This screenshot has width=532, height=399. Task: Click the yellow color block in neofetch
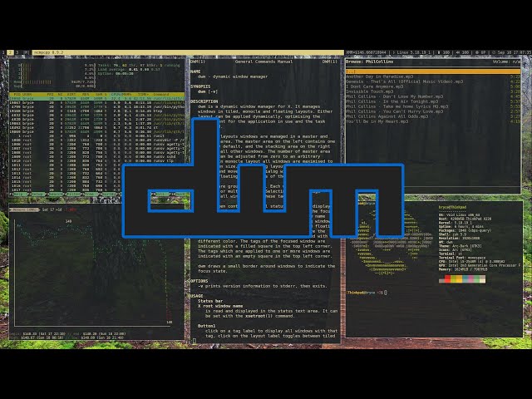[459, 279]
